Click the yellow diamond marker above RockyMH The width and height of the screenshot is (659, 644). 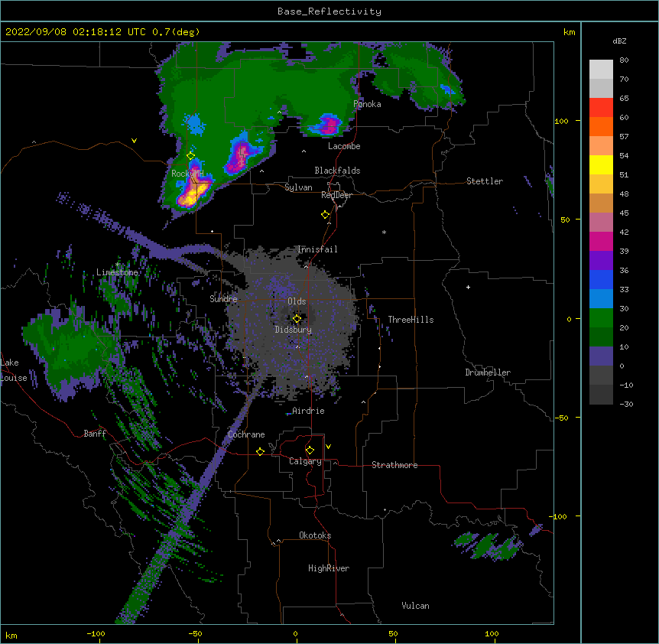[x=191, y=156]
